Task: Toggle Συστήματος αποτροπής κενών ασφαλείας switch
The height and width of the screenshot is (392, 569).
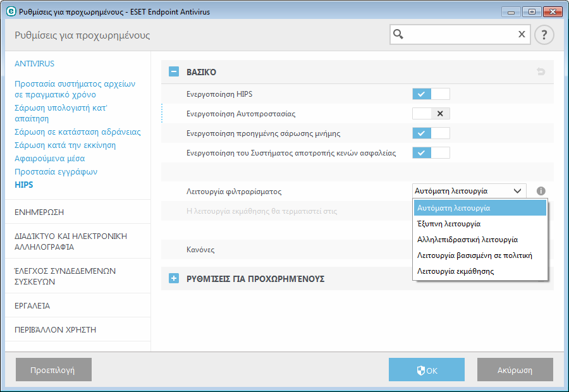Action: pos(431,153)
